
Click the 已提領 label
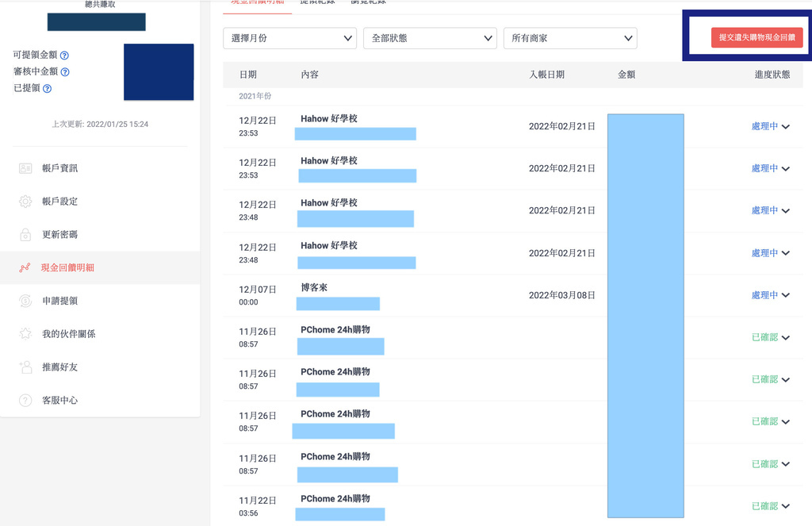click(x=27, y=88)
